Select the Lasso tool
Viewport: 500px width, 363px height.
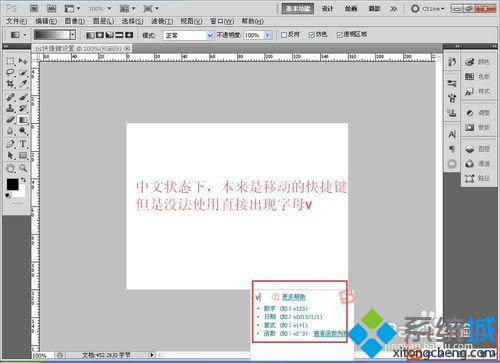(10, 72)
